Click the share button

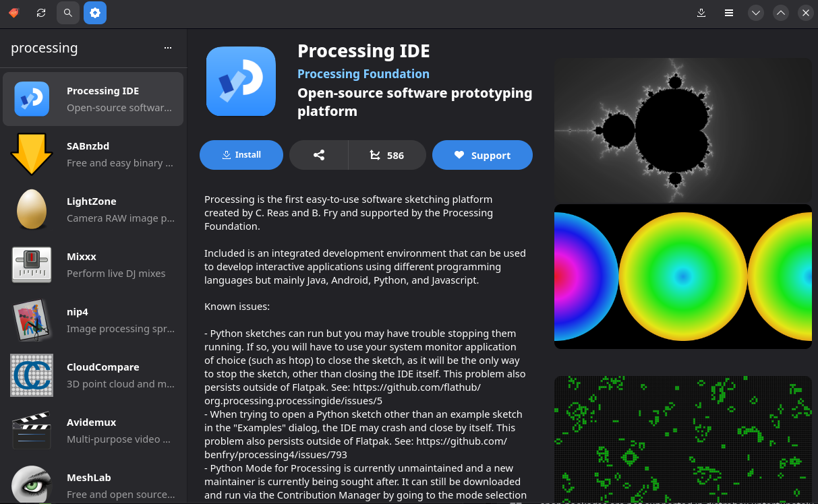coord(319,155)
